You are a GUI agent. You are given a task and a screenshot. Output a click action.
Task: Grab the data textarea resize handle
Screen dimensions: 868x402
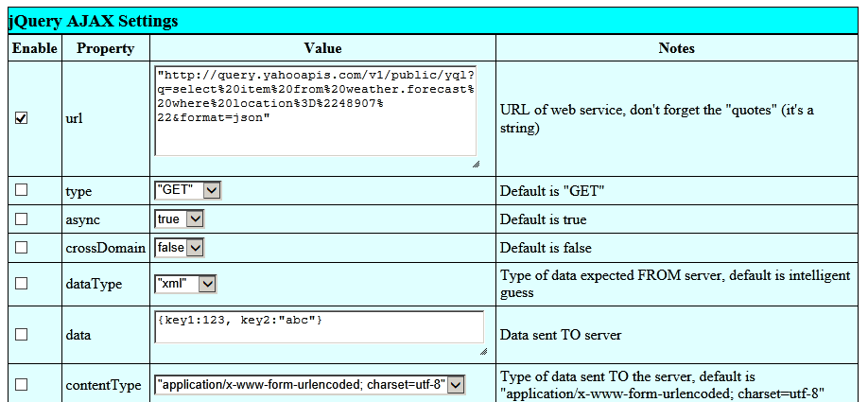pos(483,351)
